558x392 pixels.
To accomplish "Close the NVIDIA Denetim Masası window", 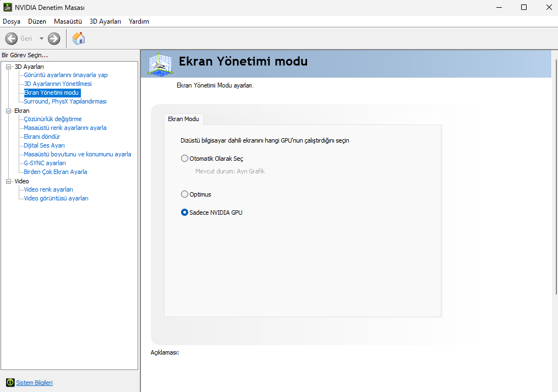I will 549,7.
